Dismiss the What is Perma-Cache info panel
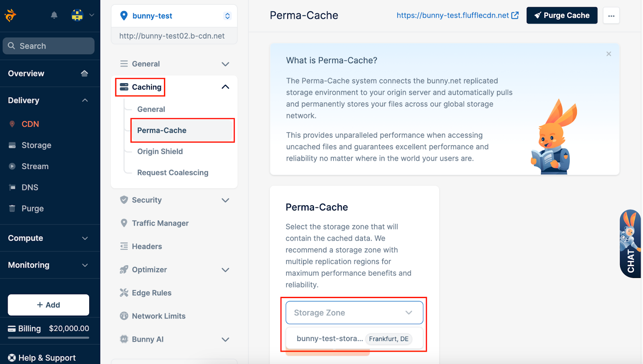 (x=608, y=53)
